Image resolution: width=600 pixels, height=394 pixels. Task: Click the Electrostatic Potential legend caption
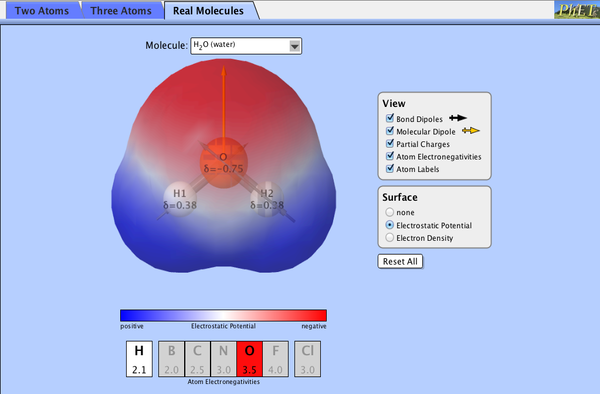(223, 326)
